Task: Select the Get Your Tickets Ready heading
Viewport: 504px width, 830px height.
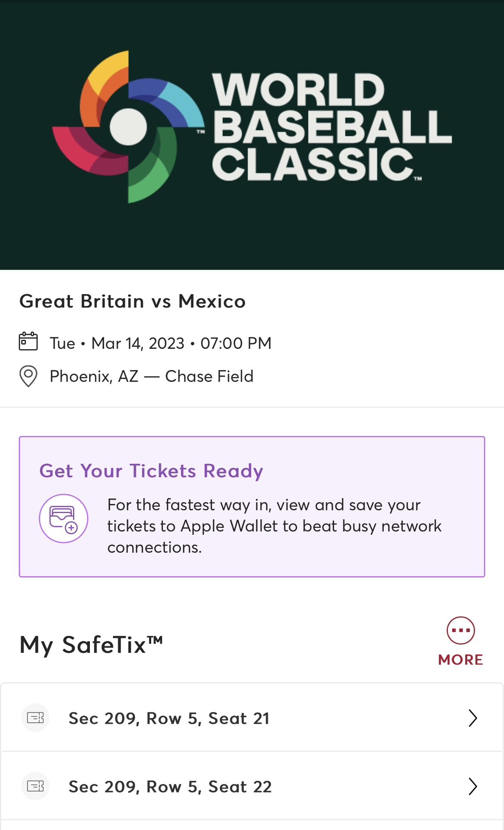Action: point(151,471)
